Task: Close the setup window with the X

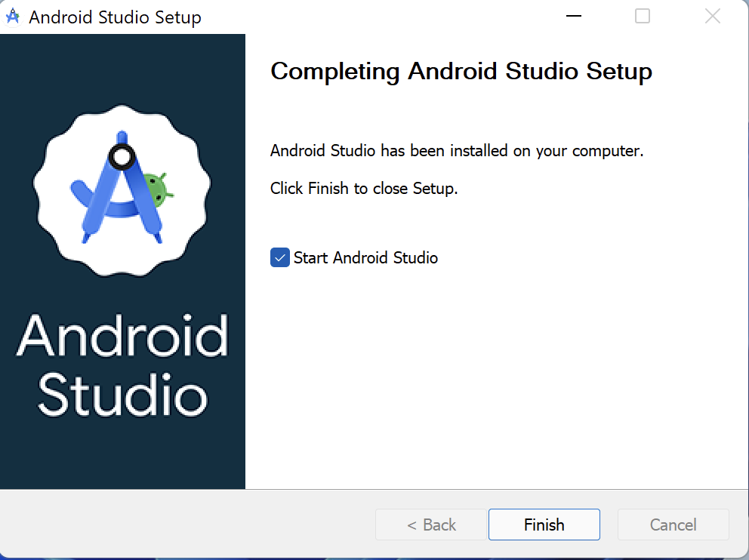Action: [x=712, y=17]
